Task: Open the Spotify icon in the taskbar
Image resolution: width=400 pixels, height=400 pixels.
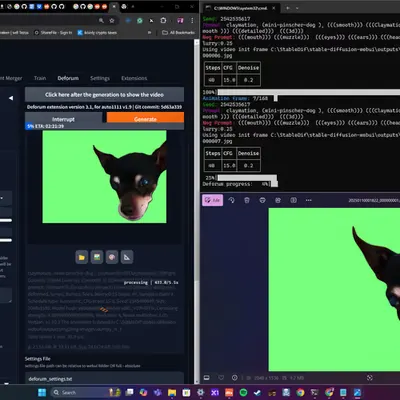Action: coord(243,392)
